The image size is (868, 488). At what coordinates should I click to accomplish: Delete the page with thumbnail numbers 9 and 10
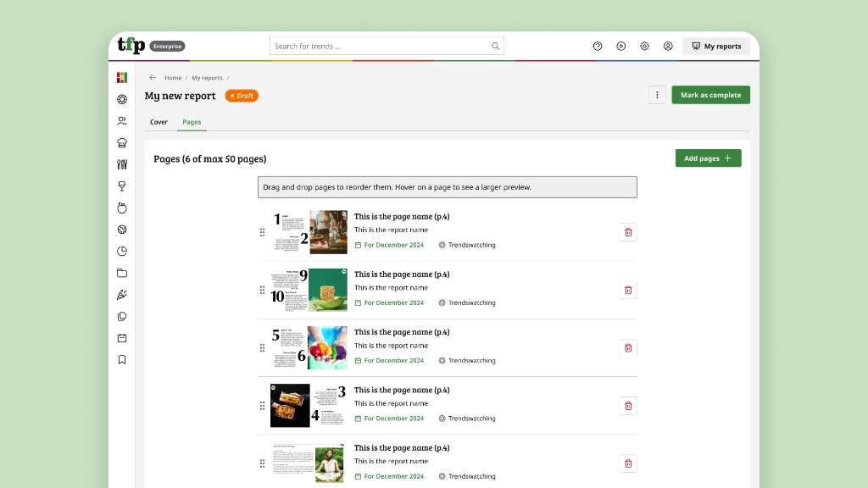[628, 290]
